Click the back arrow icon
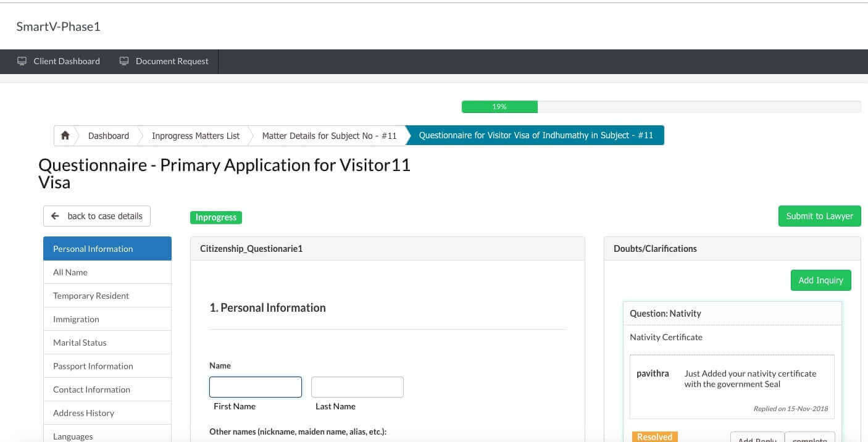This screenshot has height=442, width=868. point(55,216)
